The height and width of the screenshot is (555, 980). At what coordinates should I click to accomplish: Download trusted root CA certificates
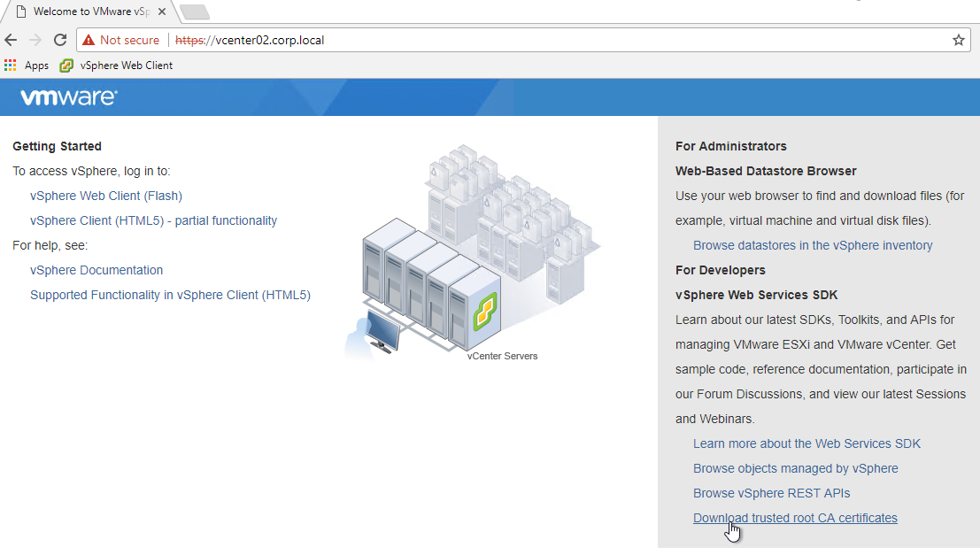coord(795,518)
